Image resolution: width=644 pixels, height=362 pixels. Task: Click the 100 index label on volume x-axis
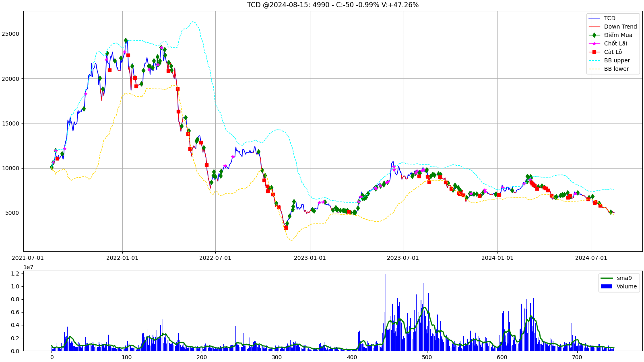tap(126, 357)
